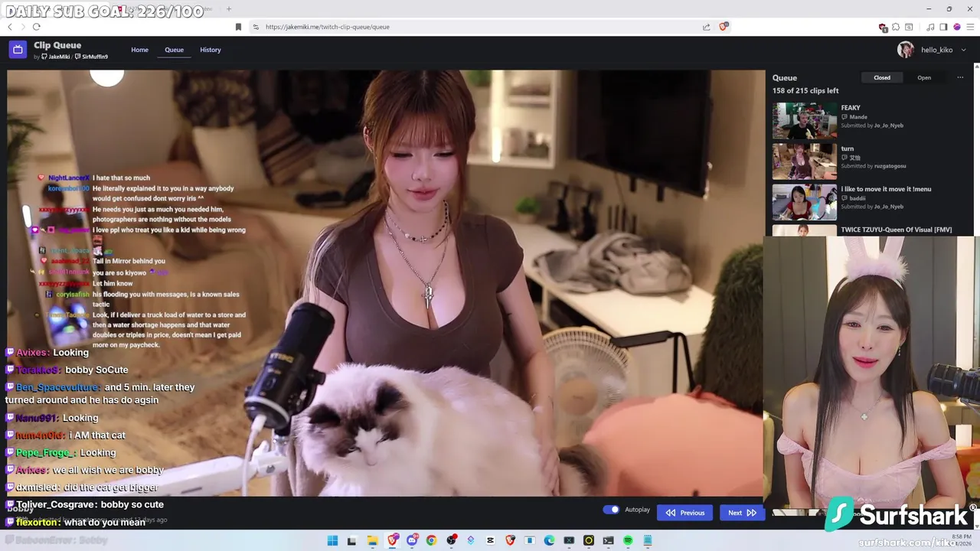Image resolution: width=980 pixels, height=551 pixels.
Task: Click 'Submitted by ruzgatogosu' text
Action: coord(874,166)
